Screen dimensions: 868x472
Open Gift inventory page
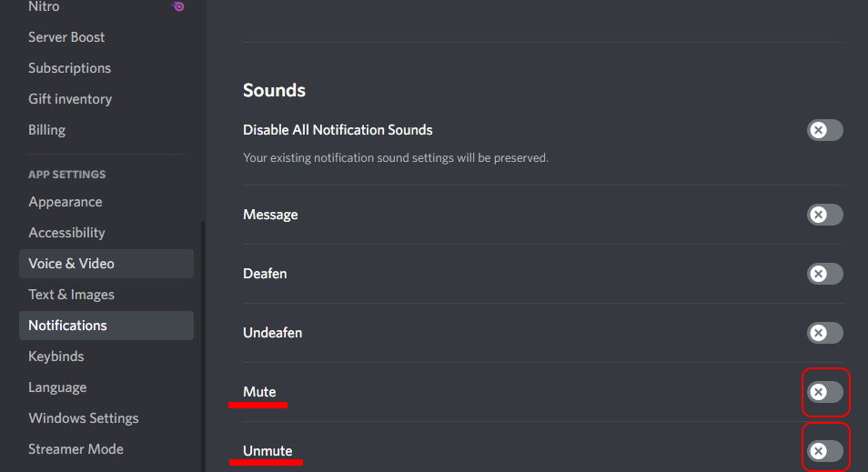coord(70,99)
